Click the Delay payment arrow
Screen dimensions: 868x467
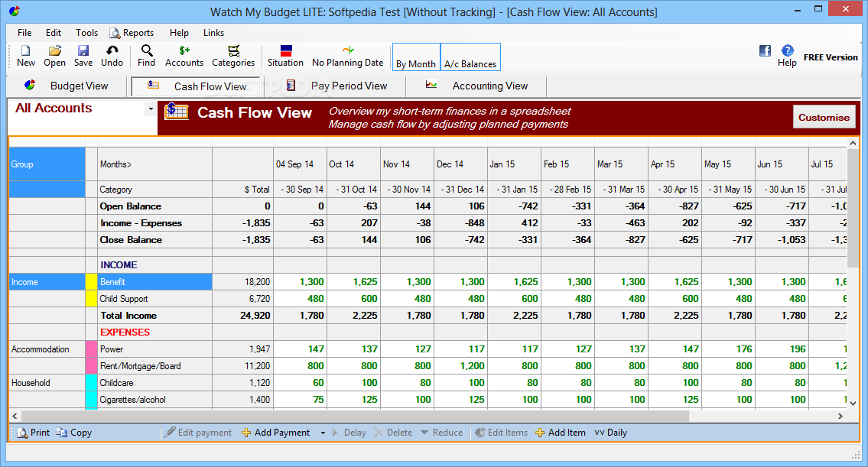349,433
